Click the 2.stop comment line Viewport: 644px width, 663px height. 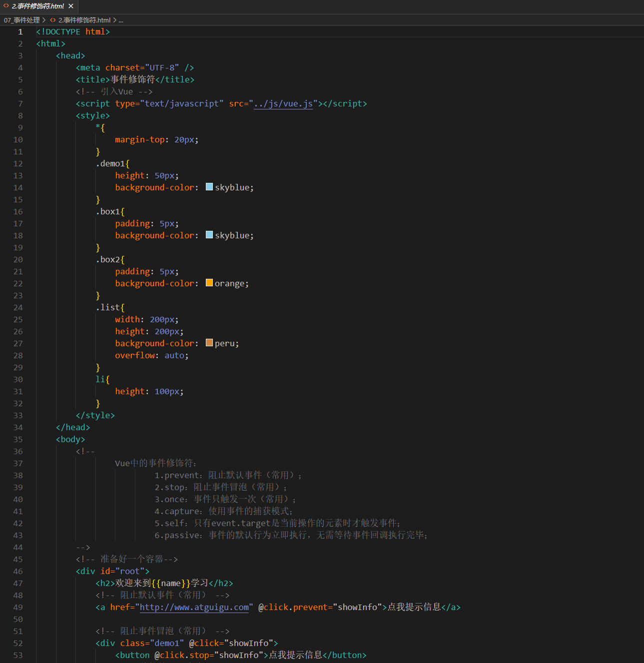click(x=221, y=487)
